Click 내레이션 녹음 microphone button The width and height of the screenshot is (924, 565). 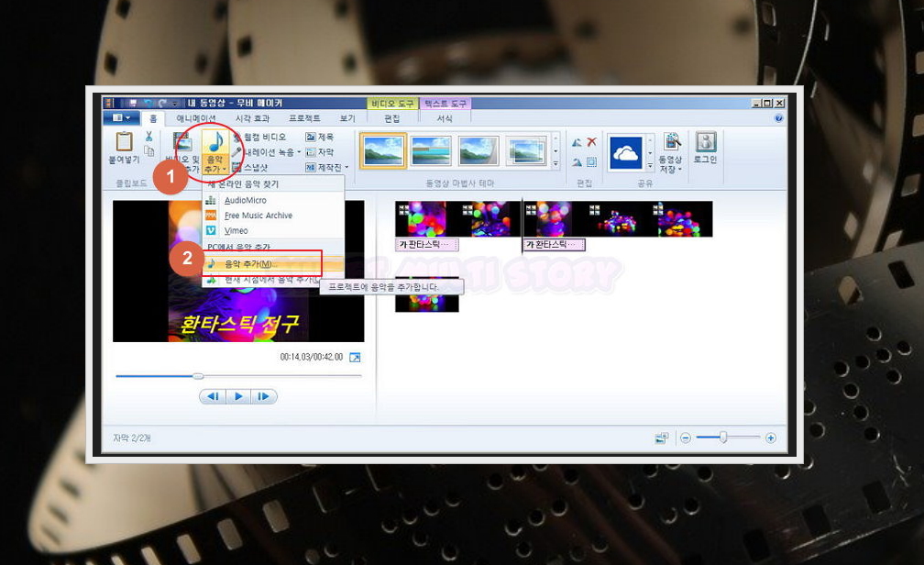(263, 152)
